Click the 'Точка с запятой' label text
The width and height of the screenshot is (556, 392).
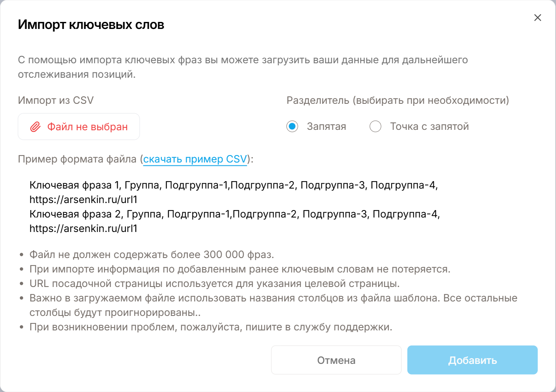429,127
